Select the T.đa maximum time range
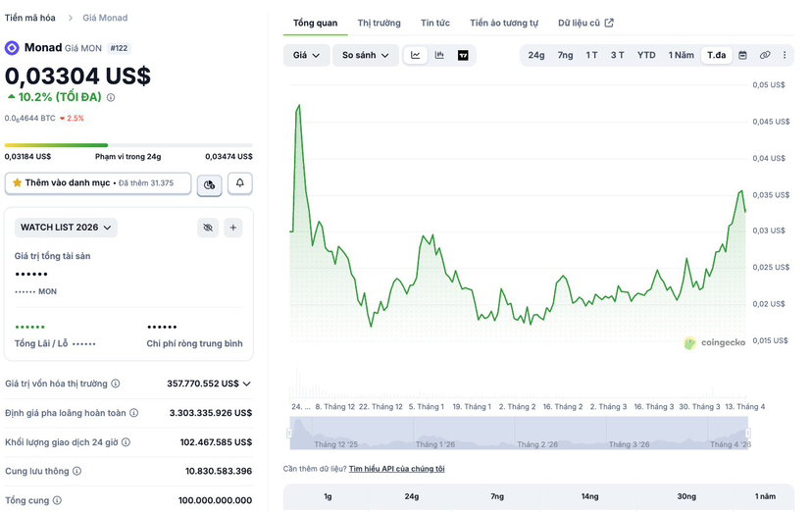The image size is (812, 512). point(717,55)
